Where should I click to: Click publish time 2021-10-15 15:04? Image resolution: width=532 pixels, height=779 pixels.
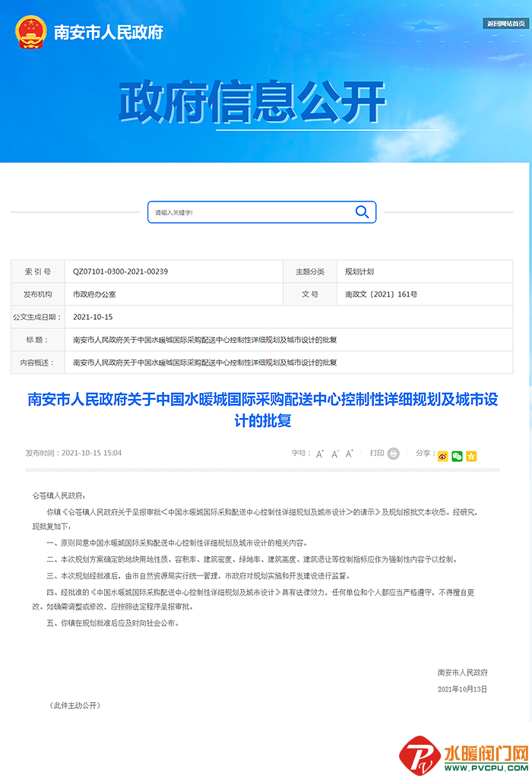pos(74,453)
